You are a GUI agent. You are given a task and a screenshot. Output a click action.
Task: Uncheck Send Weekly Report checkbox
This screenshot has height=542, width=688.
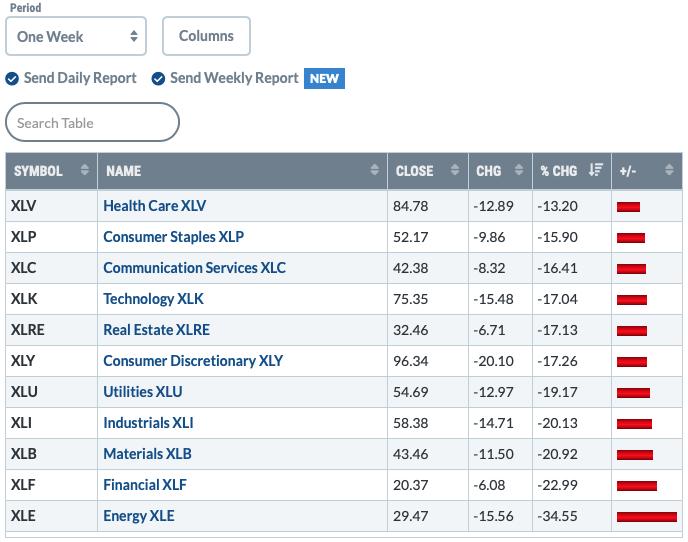pyautogui.click(x=158, y=79)
